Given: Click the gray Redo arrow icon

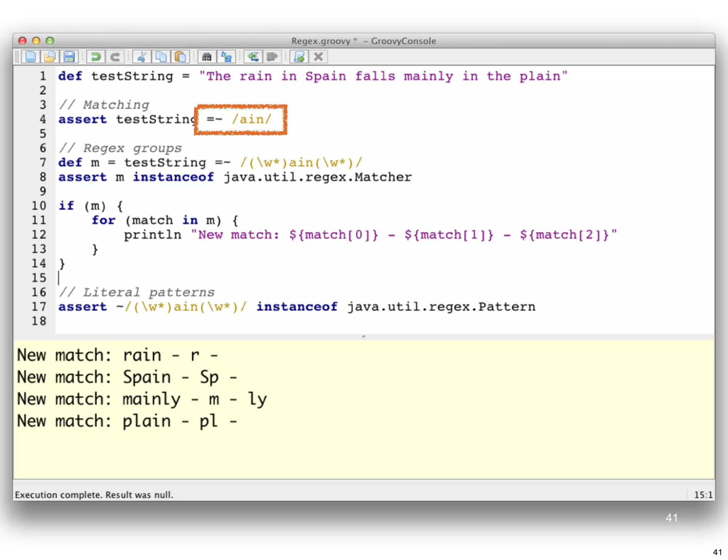Looking at the screenshot, I should click(x=115, y=57).
